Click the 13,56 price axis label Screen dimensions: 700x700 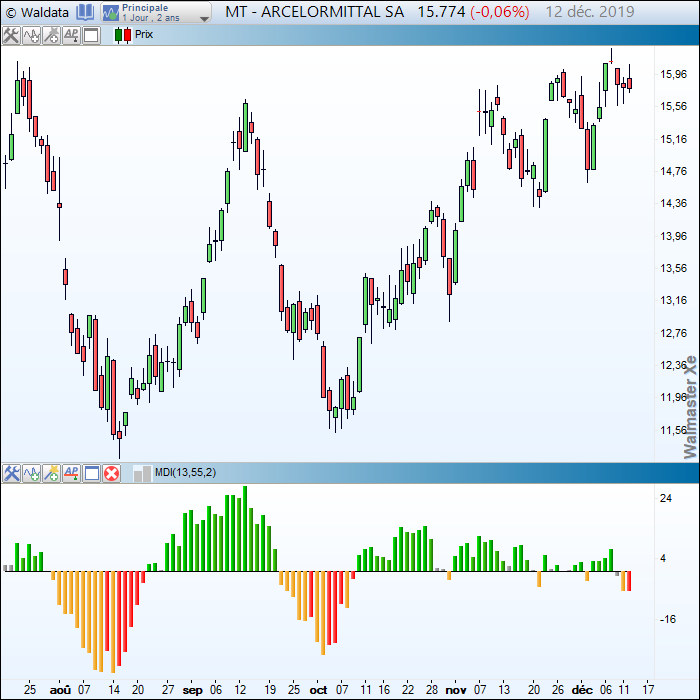pyautogui.click(x=674, y=268)
